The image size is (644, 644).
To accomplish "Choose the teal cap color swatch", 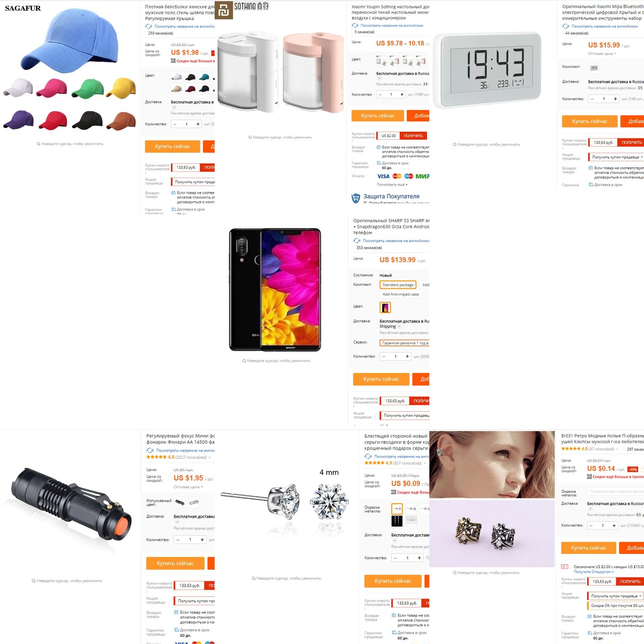I will [x=204, y=77].
